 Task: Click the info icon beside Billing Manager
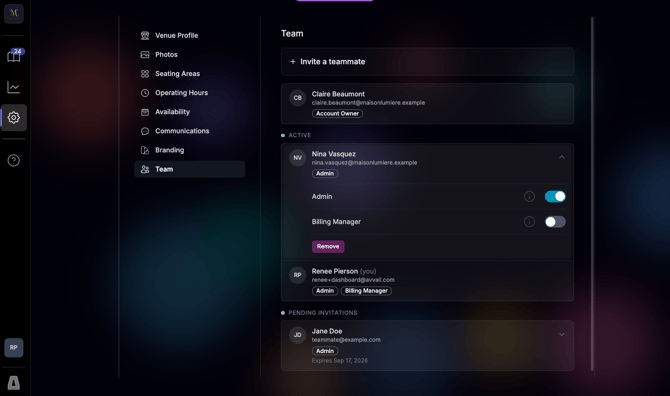pos(529,222)
